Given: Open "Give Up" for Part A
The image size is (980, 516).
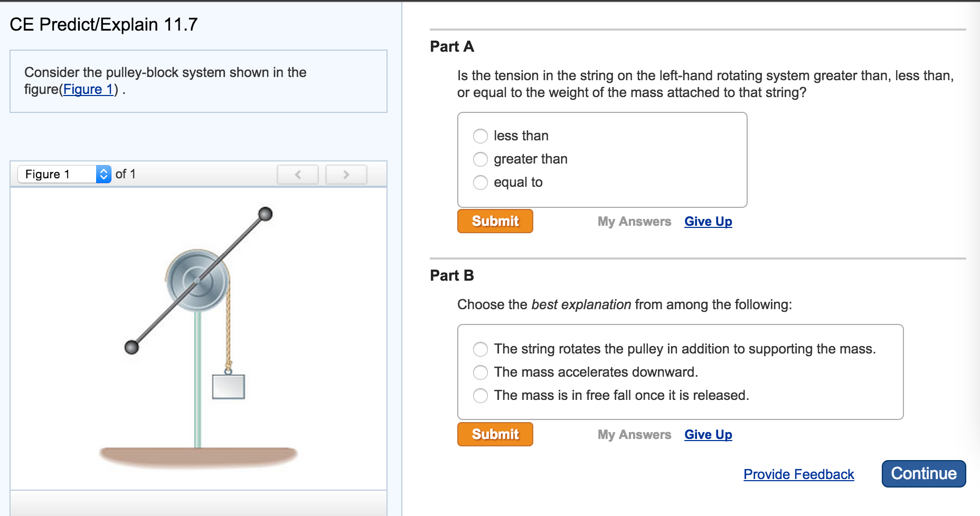Looking at the screenshot, I should (708, 221).
